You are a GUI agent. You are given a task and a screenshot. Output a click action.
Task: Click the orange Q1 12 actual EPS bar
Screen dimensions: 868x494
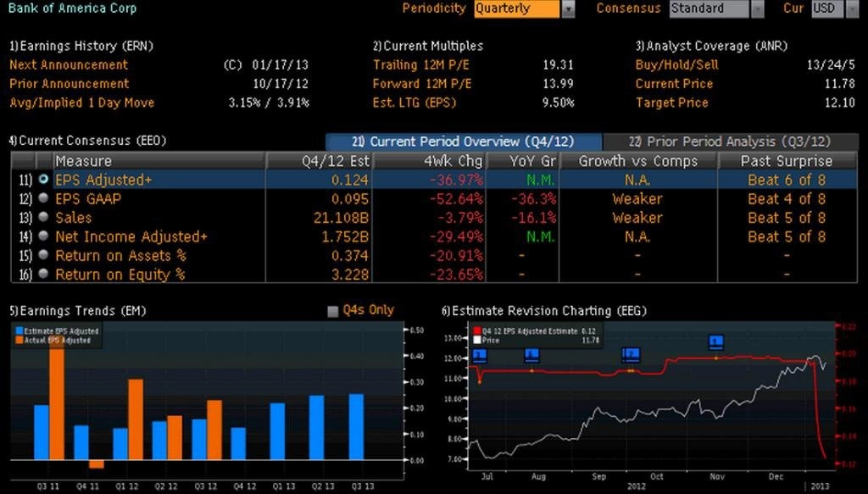pyautogui.click(x=136, y=419)
